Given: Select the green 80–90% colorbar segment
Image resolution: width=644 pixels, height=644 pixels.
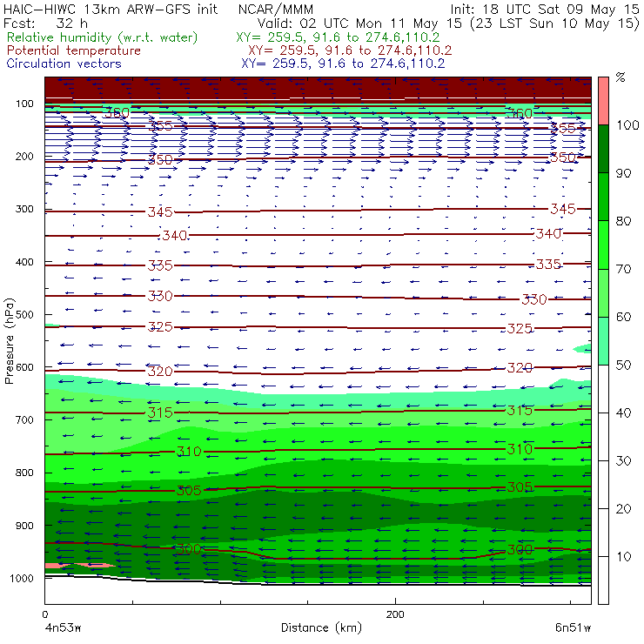Looking at the screenshot, I should pyautogui.click(x=603, y=197).
